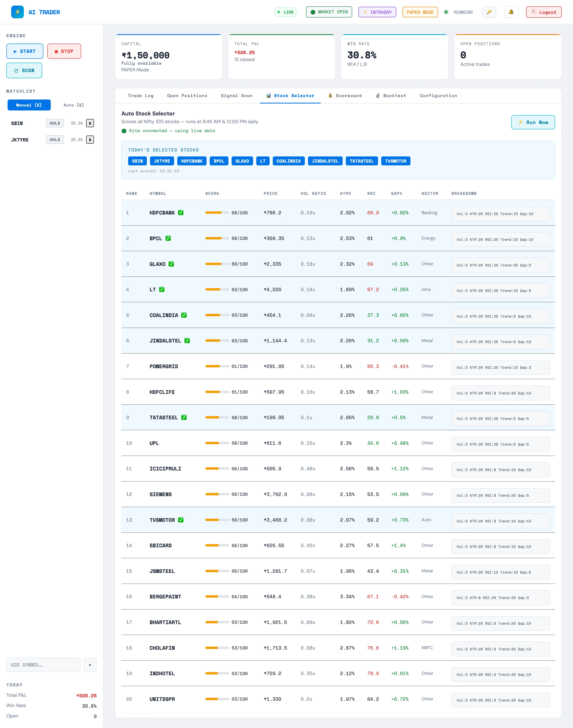The image size is (573, 728).
Task: Click the green check next to TATASTEEL row
Action: click(184, 417)
